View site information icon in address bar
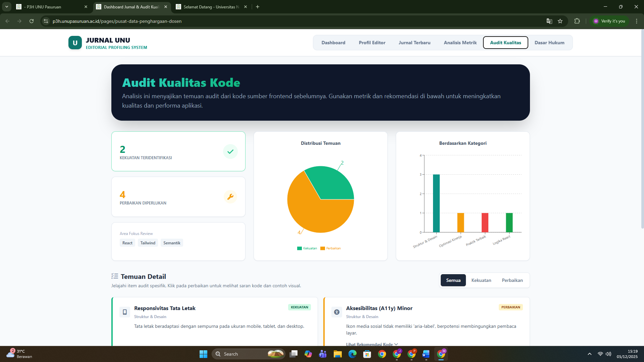644x362 pixels. click(x=46, y=21)
